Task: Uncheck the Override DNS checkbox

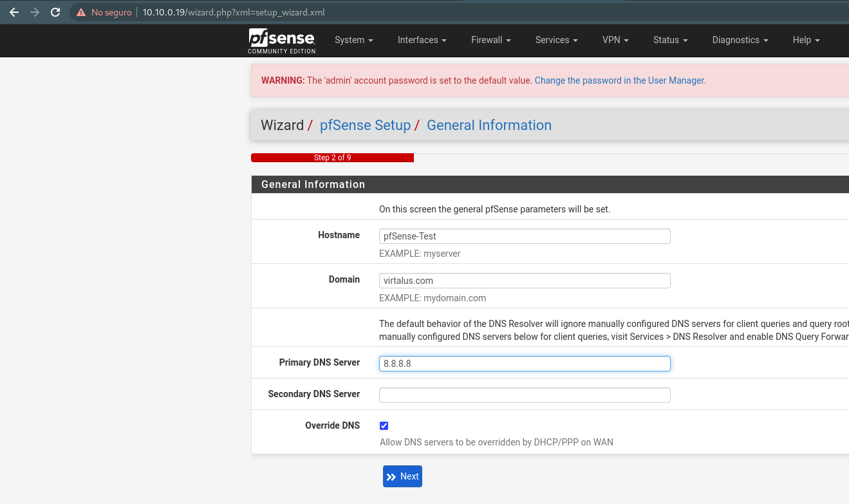Action: coord(384,425)
